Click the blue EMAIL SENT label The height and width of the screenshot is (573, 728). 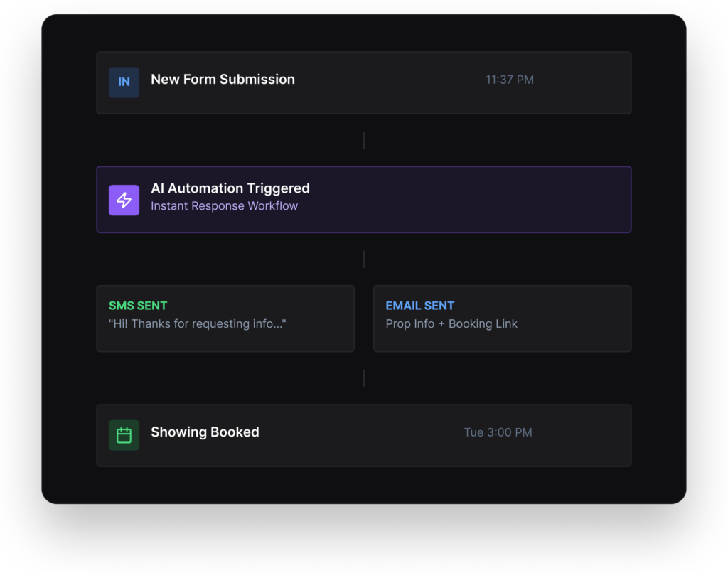(x=419, y=306)
